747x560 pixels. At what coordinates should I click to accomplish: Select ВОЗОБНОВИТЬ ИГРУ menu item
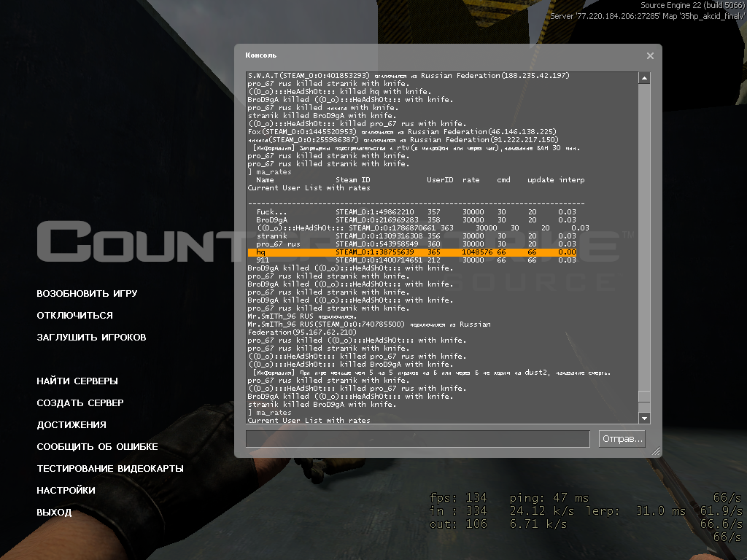click(x=88, y=293)
